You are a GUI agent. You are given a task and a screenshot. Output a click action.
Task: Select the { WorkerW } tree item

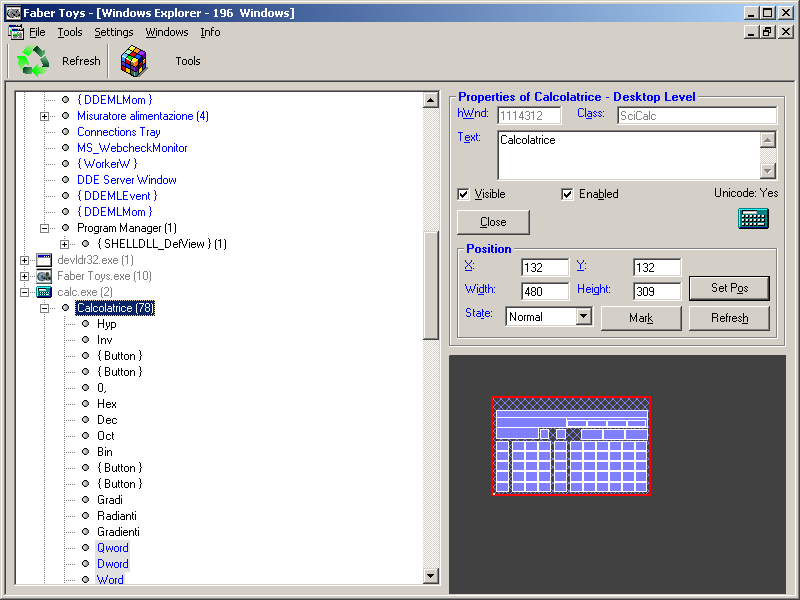pos(107,164)
